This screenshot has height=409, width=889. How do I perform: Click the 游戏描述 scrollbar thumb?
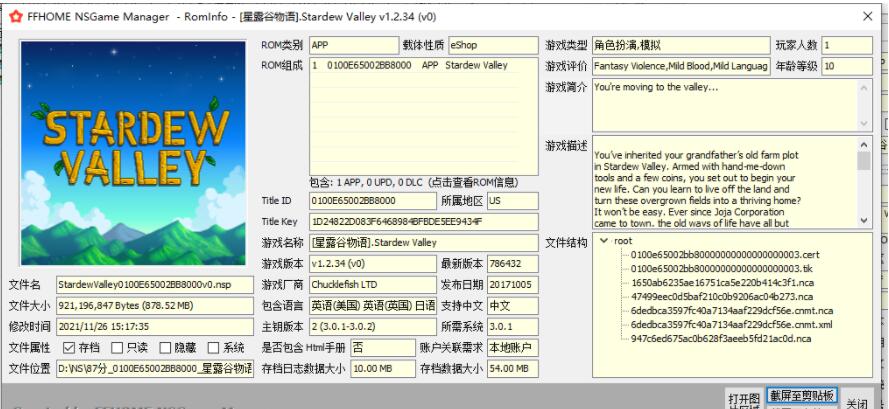coord(865,161)
